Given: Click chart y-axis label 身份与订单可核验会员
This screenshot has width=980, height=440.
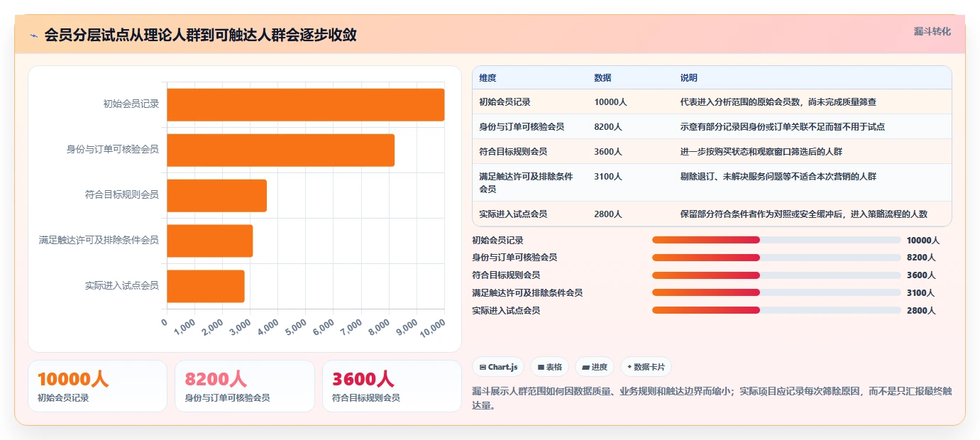Looking at the screenshot, I should (113, 150).
